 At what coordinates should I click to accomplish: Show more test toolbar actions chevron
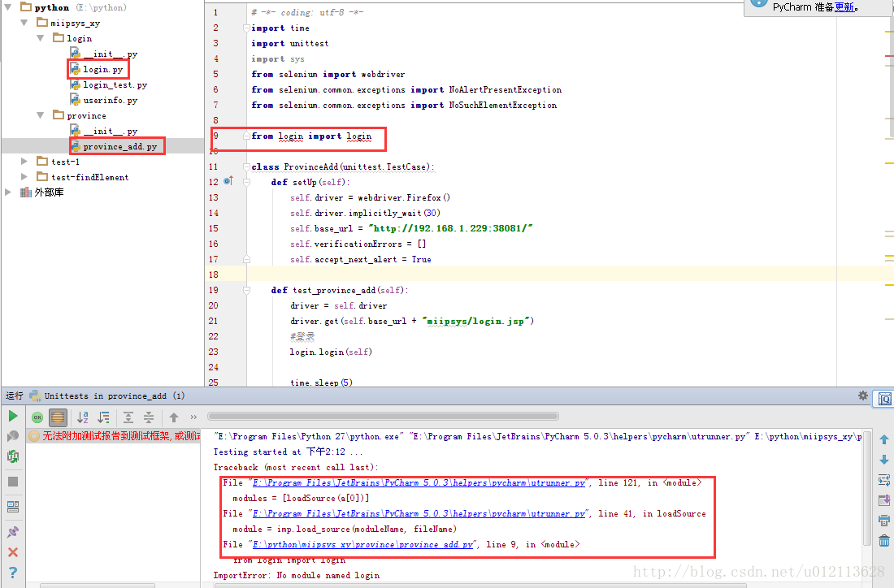point(193,417)
